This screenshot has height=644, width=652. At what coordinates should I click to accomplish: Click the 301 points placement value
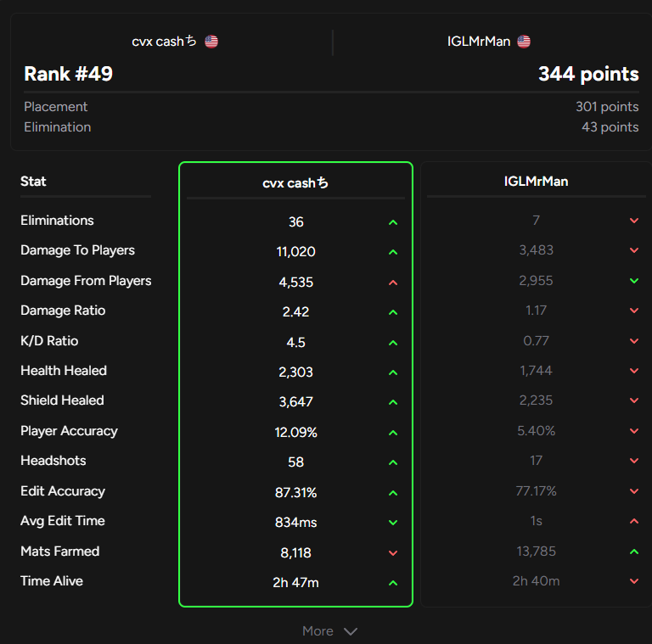point(607,107)
